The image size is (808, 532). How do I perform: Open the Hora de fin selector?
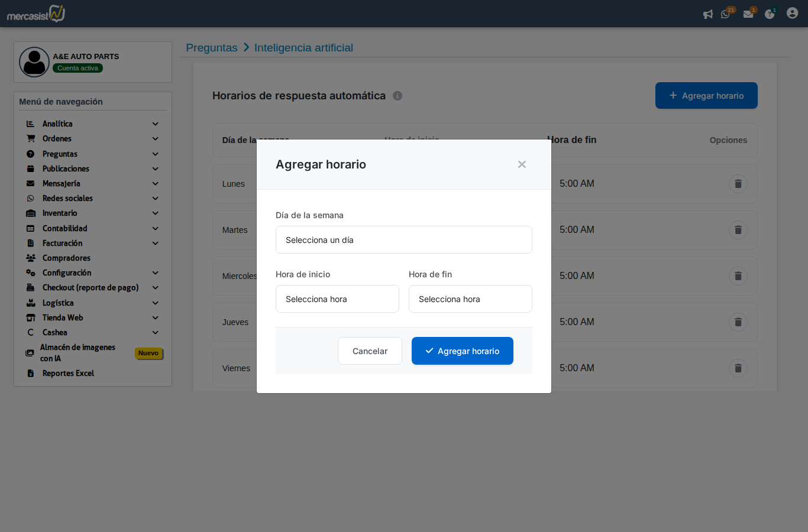coord(470,299)
